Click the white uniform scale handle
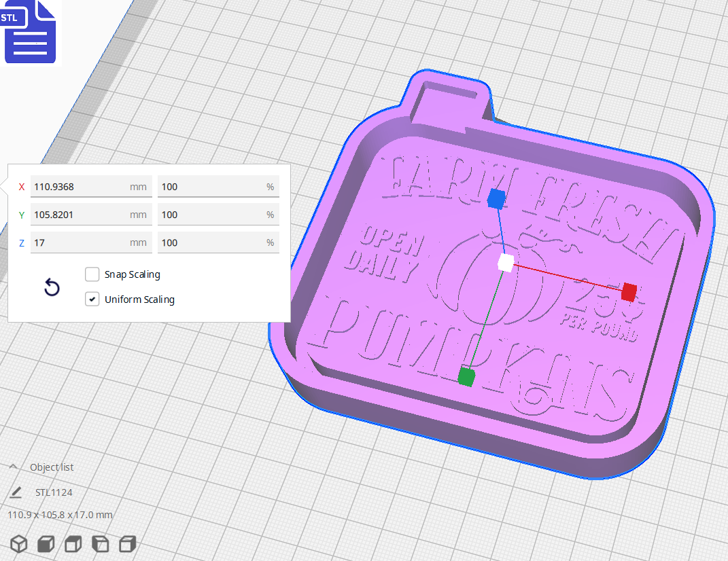728x561 pixels. [505, 263]
